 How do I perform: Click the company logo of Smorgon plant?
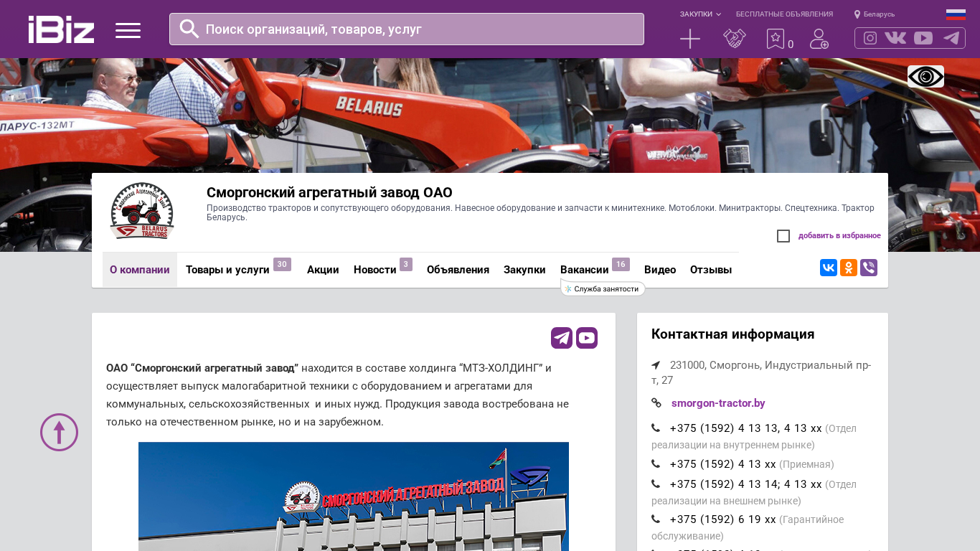click(x=142, y=211)
